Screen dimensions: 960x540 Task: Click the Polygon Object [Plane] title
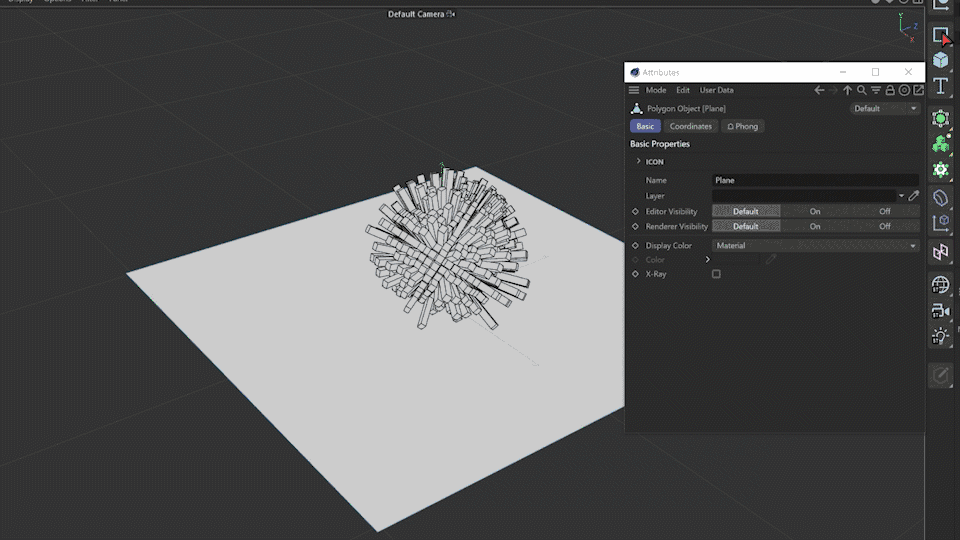click(686, 108)
